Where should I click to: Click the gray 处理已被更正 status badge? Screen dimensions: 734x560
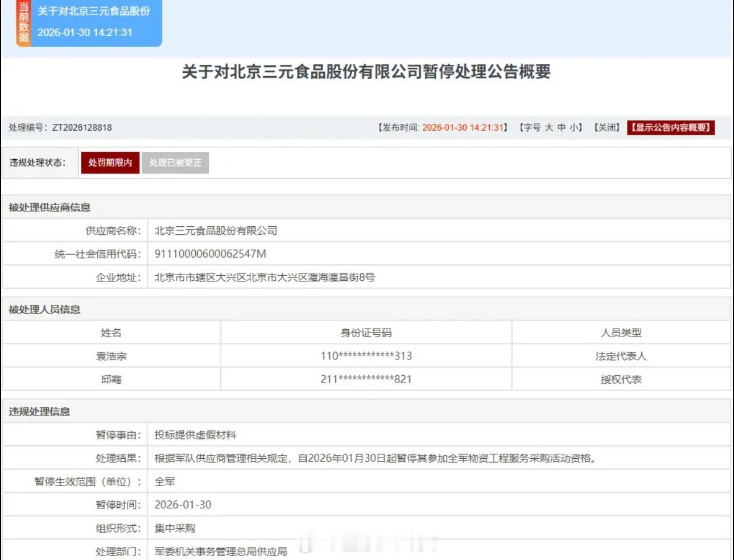pyautogui.click(x=175, y=162)
